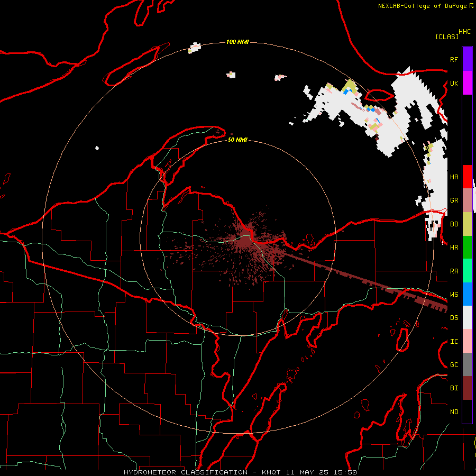Click the dense brown echo cluster at radar center
The height and width of the screenshot is (476, 476).
245,240
